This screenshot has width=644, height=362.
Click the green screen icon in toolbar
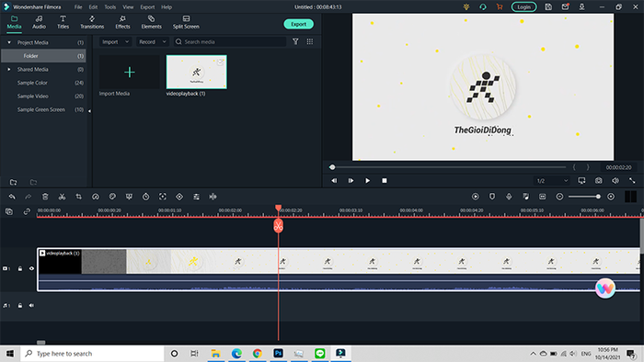coord(129,197)
